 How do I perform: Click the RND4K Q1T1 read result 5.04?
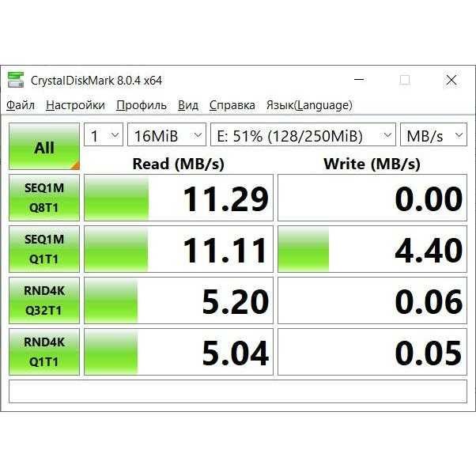click(179, 352)
